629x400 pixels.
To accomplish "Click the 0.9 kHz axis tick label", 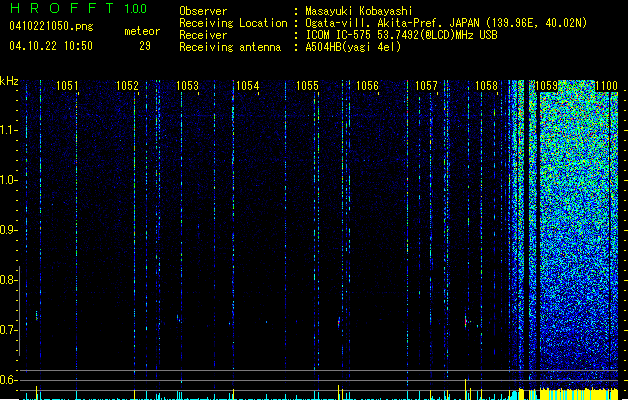I will pyautogui.click(x=8, y=230).
